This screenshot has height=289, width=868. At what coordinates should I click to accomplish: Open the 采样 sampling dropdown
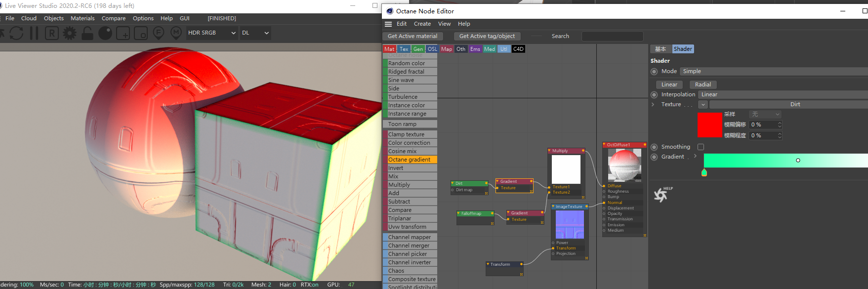pos(765,114)
